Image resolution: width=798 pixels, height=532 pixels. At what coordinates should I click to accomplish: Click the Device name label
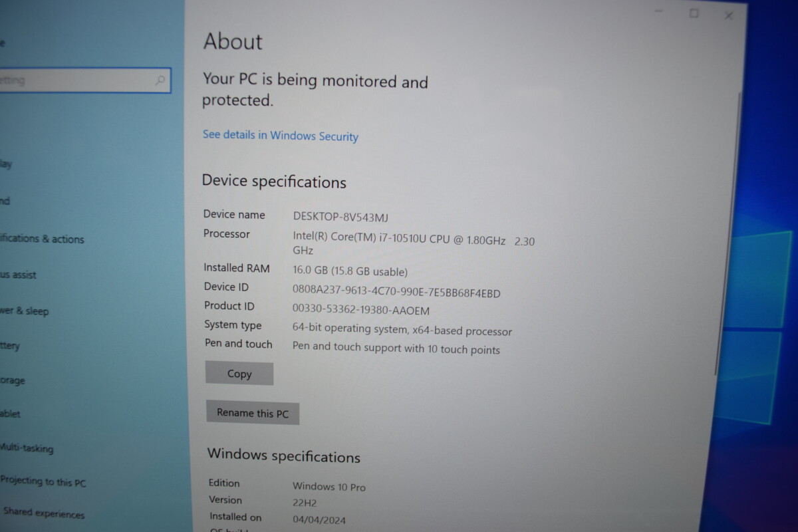pyautogui.click(x=234, y=215)
